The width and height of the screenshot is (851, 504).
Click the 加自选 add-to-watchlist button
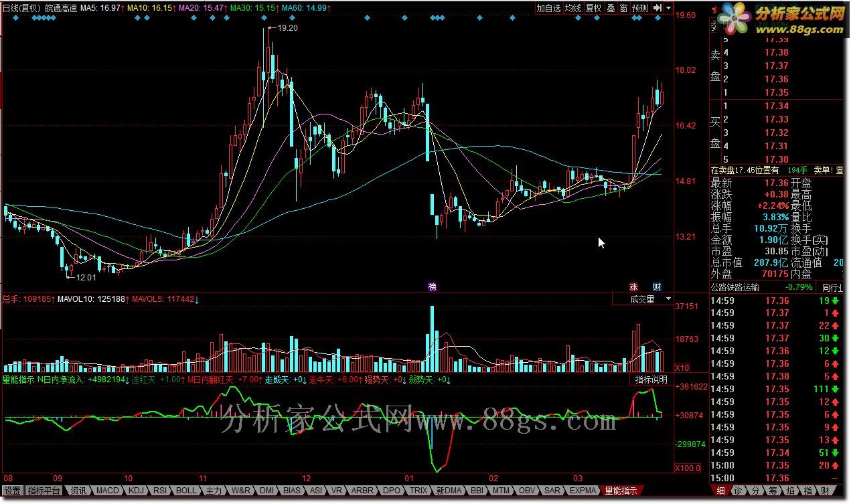[x=548, y=8]
